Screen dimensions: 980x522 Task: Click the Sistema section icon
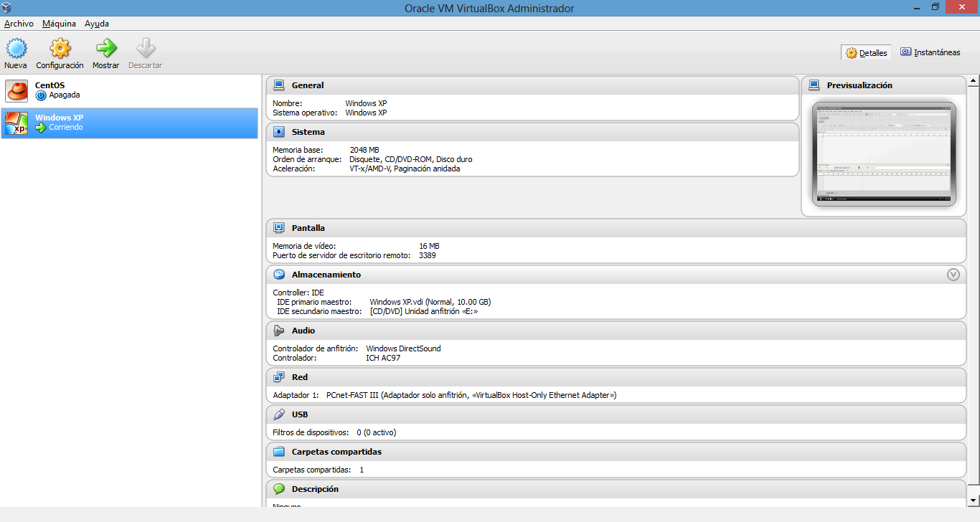click(x=278, y=131)
